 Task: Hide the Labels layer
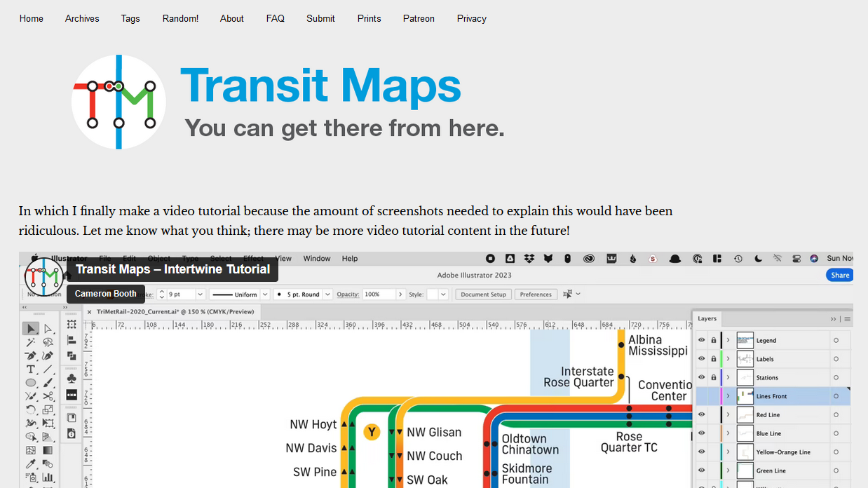point(701,359)
